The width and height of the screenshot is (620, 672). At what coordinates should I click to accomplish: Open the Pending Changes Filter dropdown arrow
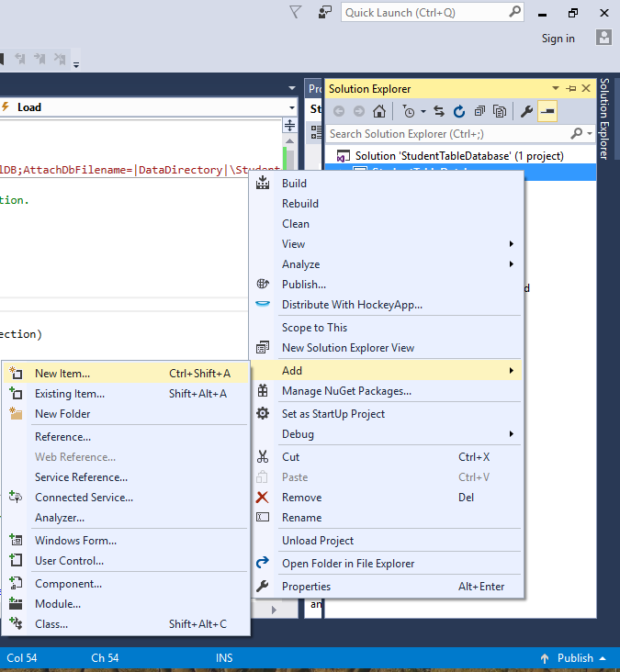423,111
